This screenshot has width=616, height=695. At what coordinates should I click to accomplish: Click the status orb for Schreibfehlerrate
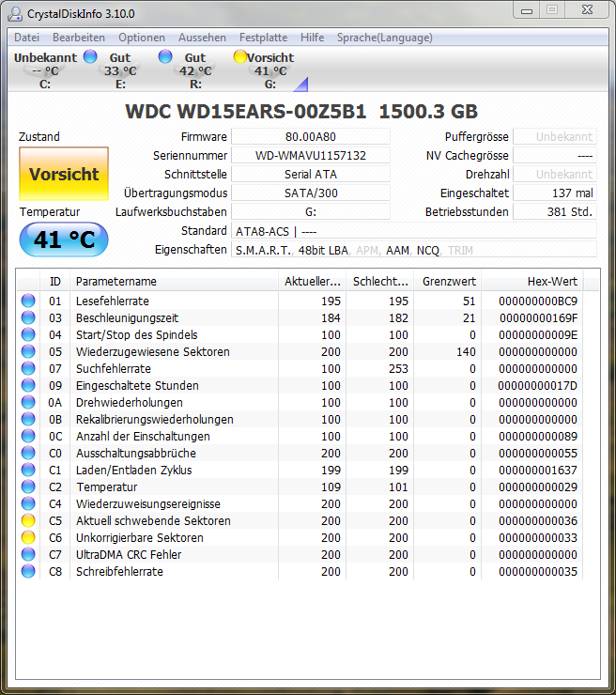[28, 571]
